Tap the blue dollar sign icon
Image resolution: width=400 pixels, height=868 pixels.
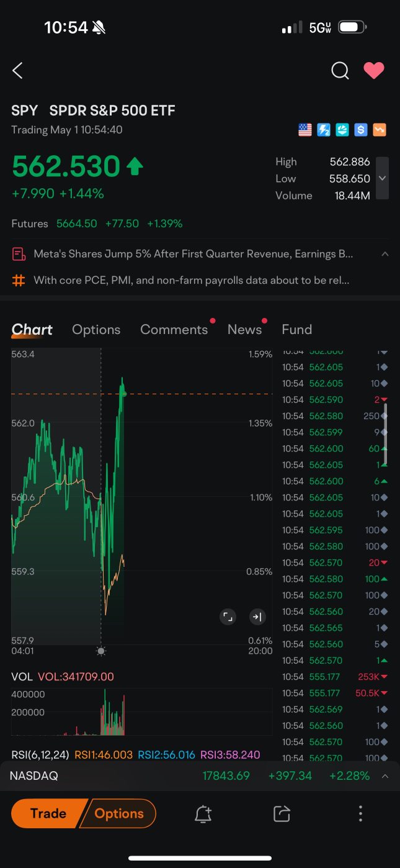(361, 130)
